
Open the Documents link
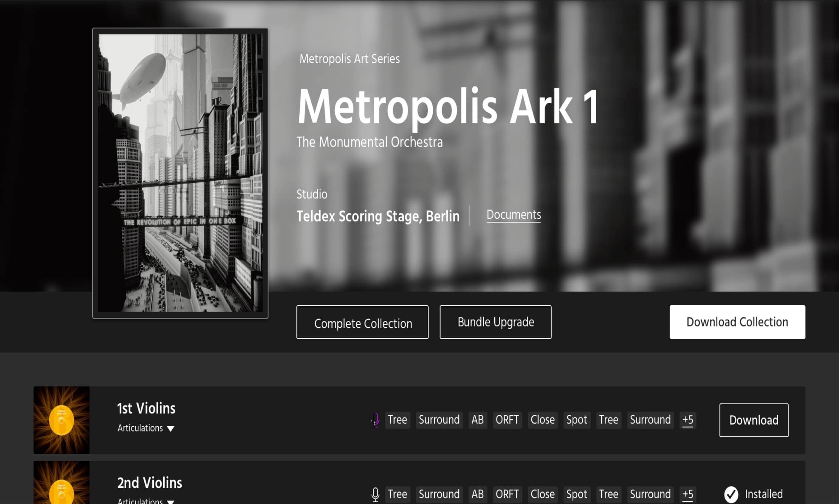[x=514, y=215]
